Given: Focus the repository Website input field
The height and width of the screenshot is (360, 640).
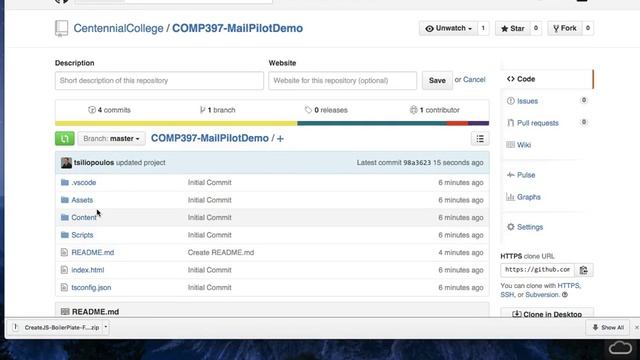Looking at the screenshot, I should pyautogui.click(x=342, y=80).
